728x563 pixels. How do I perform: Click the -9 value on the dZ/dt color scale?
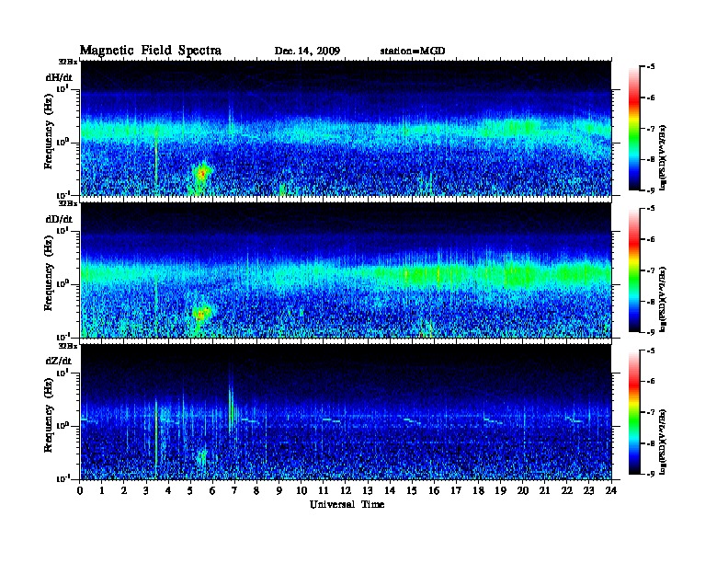pyautogui.click(x=651, y=474)
